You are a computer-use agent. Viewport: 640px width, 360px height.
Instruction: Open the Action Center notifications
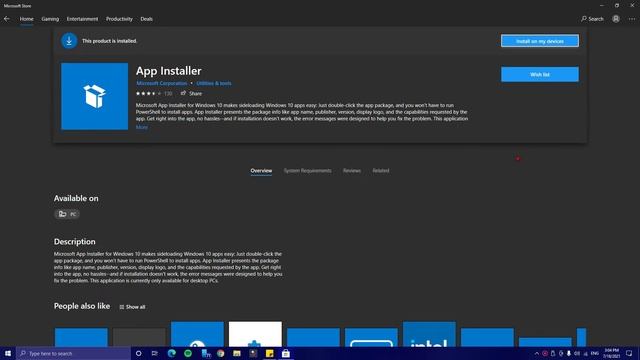point(629,353)
